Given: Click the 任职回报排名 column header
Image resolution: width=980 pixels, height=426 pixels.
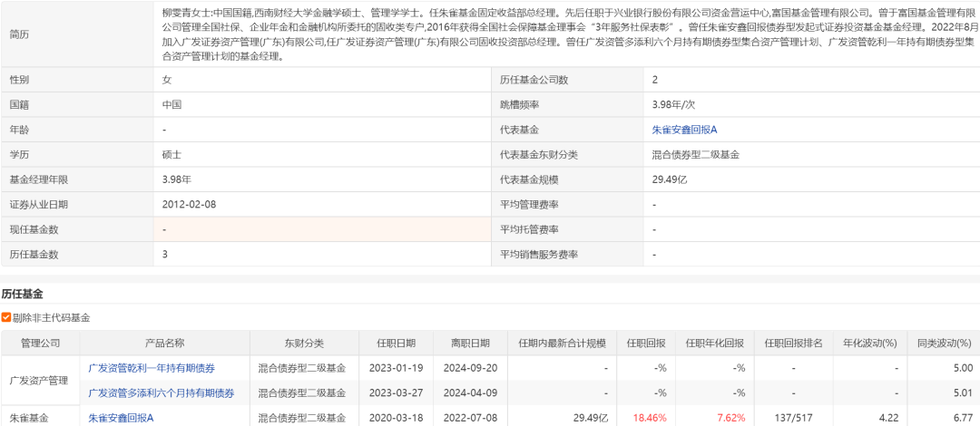Looking at the screenshot, I should [793, 343].
